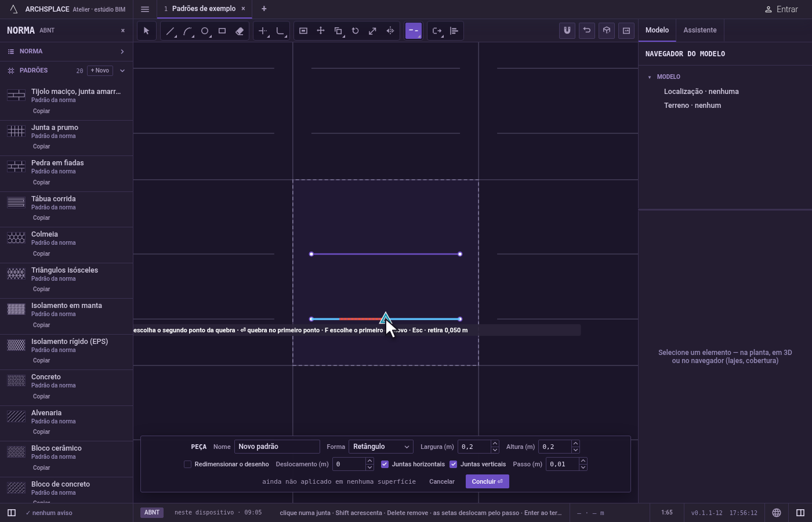812x522 pixels.
Task: Select the 'Padrões de exemplo' document tab
Action: pyautogui.click(x=204, y=9)
